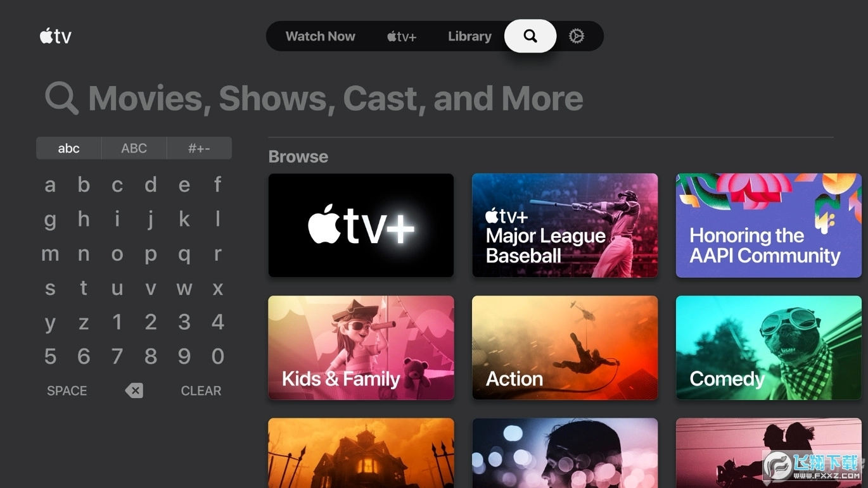
Task: Open Honoring the AAPI Community tile
Action: [x=769, y=225]
